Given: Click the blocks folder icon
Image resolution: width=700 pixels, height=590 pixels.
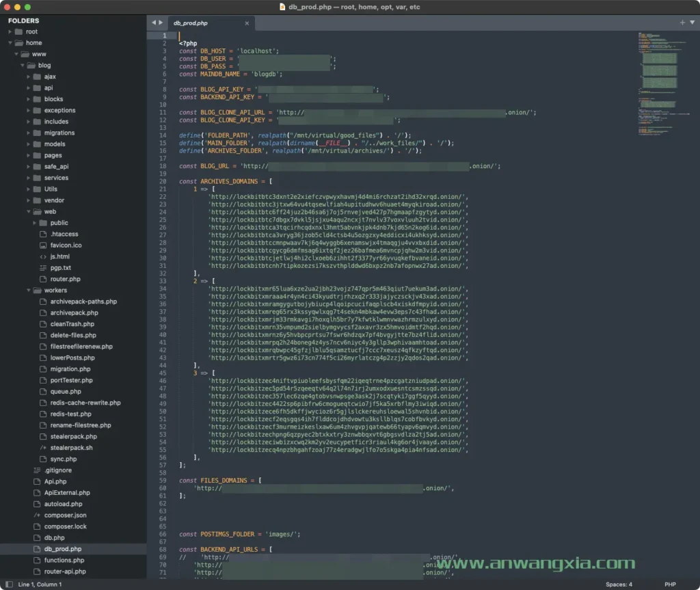Looking at the screenshot, I should point(37,99).
